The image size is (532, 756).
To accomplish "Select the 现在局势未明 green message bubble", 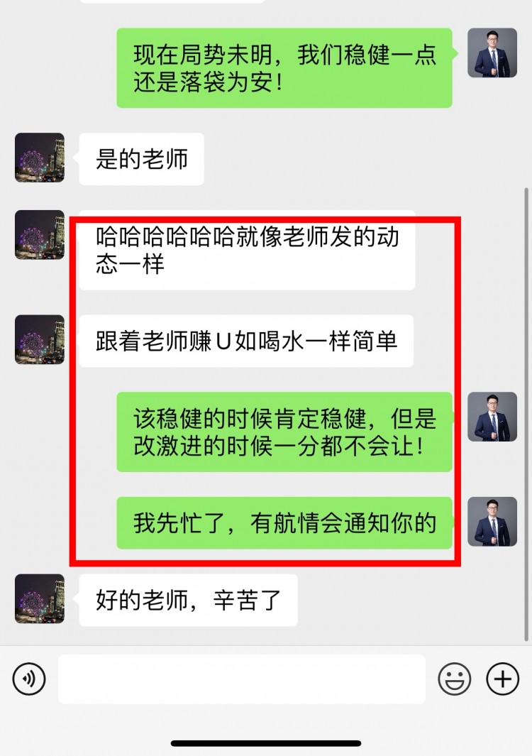I will point(284,68).
